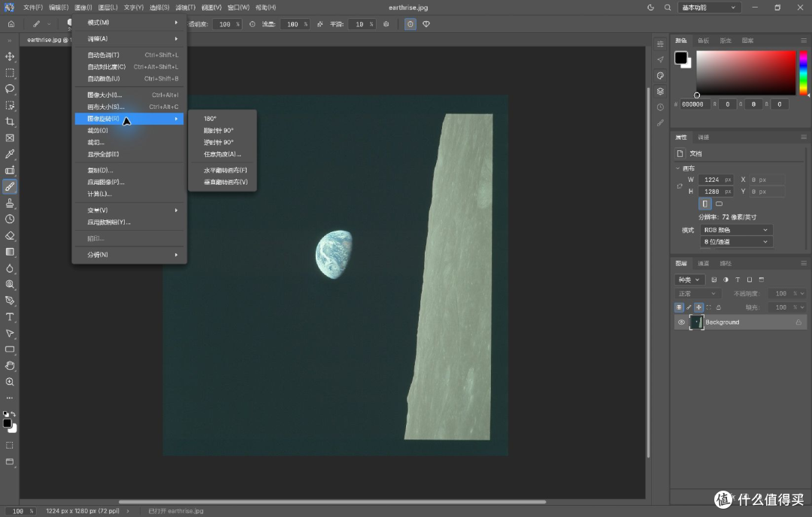Open the History Brush tool

10,219
